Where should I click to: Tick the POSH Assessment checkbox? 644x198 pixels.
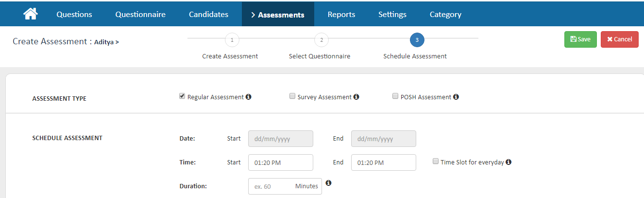(x=395, y=96)
